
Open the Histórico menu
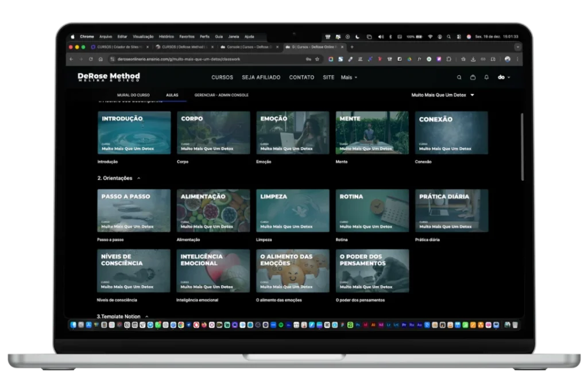click(166, 37)
